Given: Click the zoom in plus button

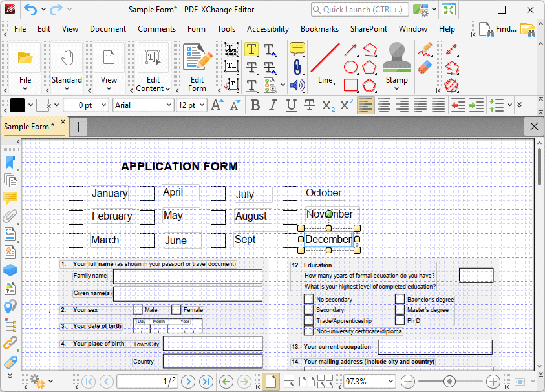Looking at the screenshot, I should click(493, 382).
